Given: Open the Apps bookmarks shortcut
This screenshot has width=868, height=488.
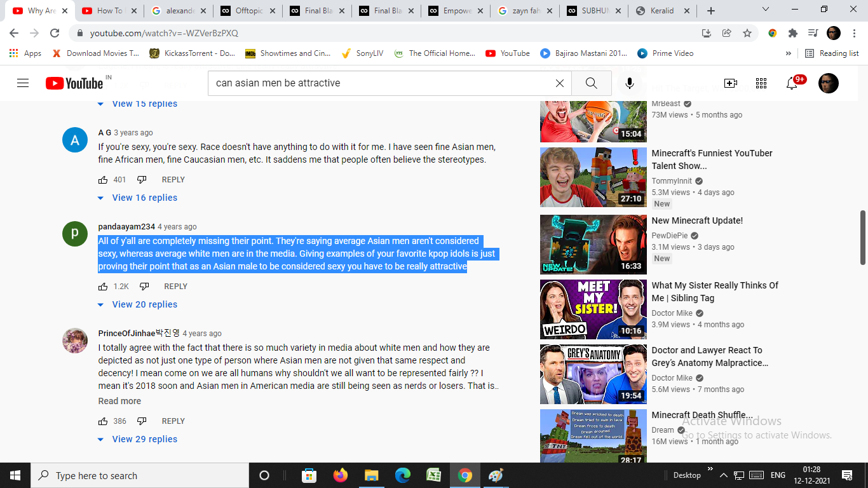Looking at the screenshot, I should (25, 53).
